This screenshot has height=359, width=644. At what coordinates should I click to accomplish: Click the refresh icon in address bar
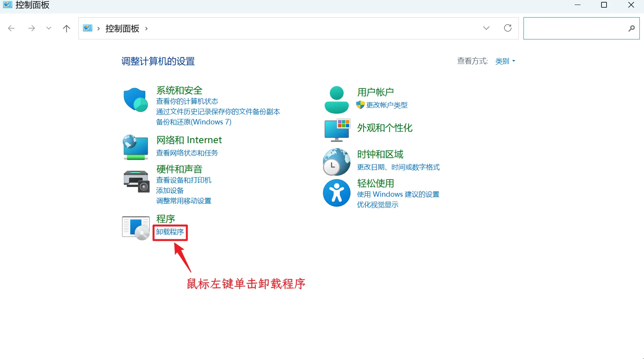508,28
